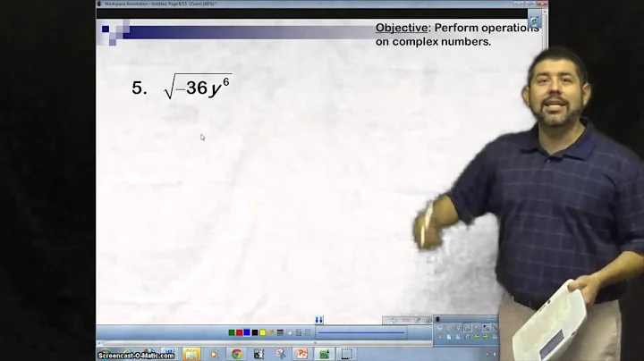Click the X clear icon in floating palette
This screenshot has width=644, height=361.
pos(440,336)
